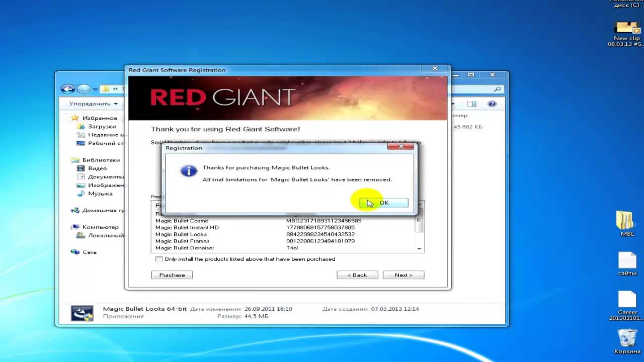Image resolution: width=644 pixels, height=362 pixels.
Task: Click serial number MBD2317189311234565​89
Action: click(324, 221)
